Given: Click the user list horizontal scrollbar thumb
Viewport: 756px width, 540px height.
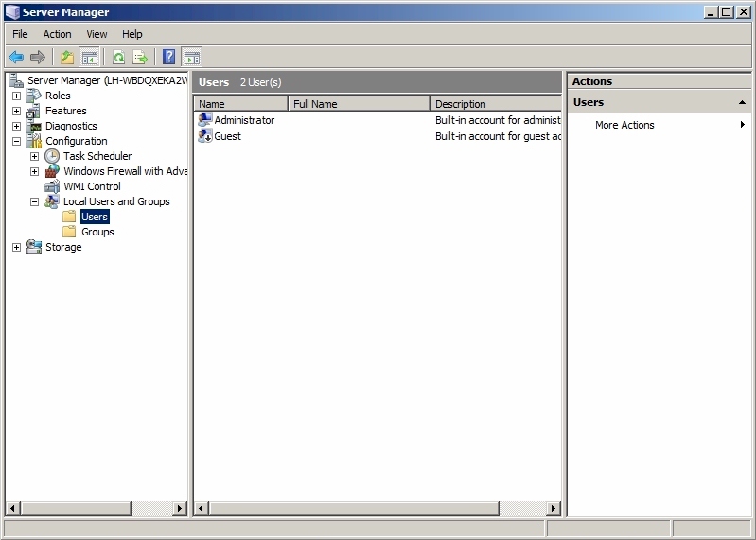Looking at the screenshot, I should pyautogui.click(x=355, y=508).
